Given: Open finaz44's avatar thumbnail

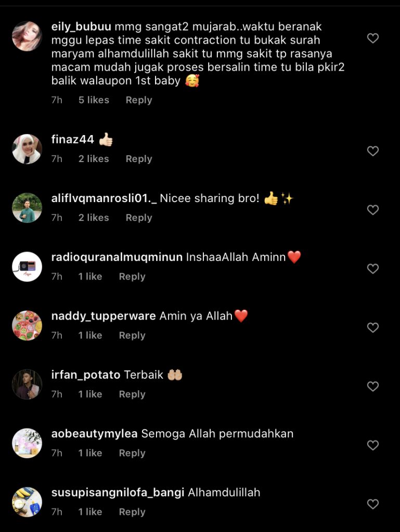Looking at the screenshot, I should coord(27,149).
